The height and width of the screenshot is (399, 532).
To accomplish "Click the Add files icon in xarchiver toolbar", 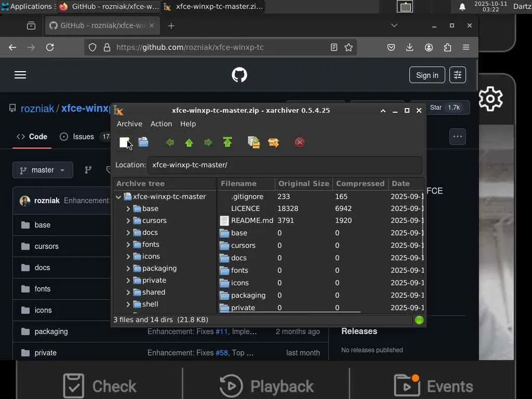I will 254,142.
